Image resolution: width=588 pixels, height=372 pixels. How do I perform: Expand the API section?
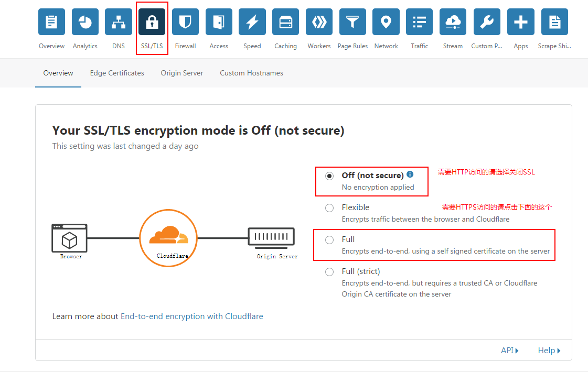click(510, 351)
